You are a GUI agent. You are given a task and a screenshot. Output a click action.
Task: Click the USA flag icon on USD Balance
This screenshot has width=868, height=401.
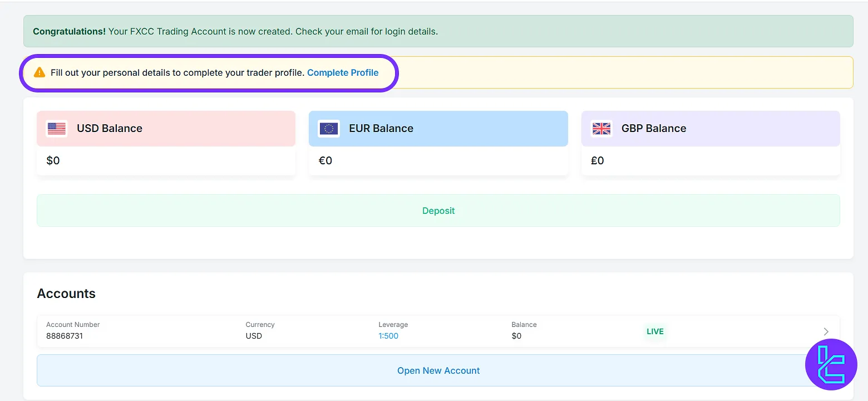tap(56, 128)
